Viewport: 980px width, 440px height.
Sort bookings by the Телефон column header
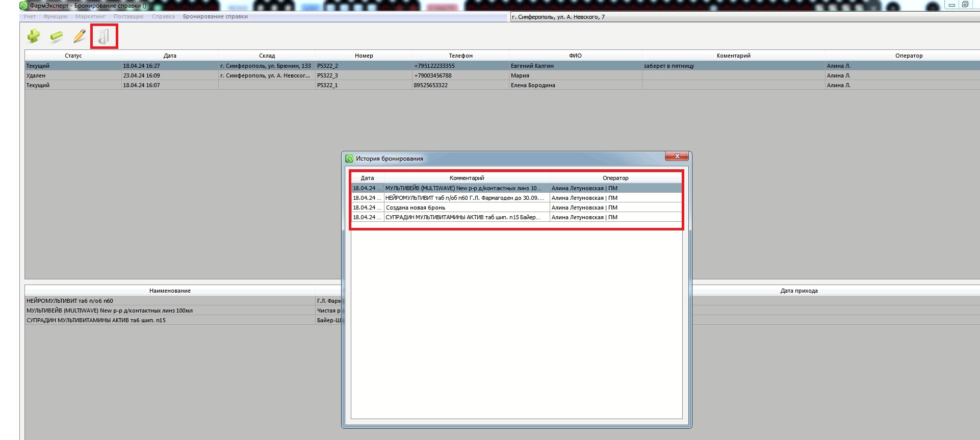pyautogui.click(x=460, y=56)
